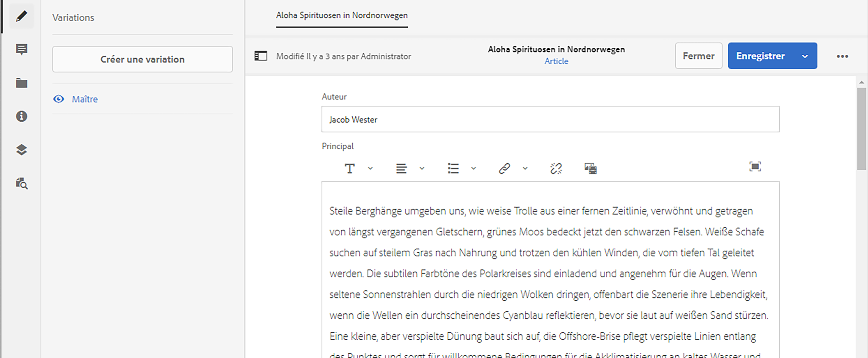Viewport: 868px width, 358px height.
Task: Click the unlink icon
Action: 556,169
